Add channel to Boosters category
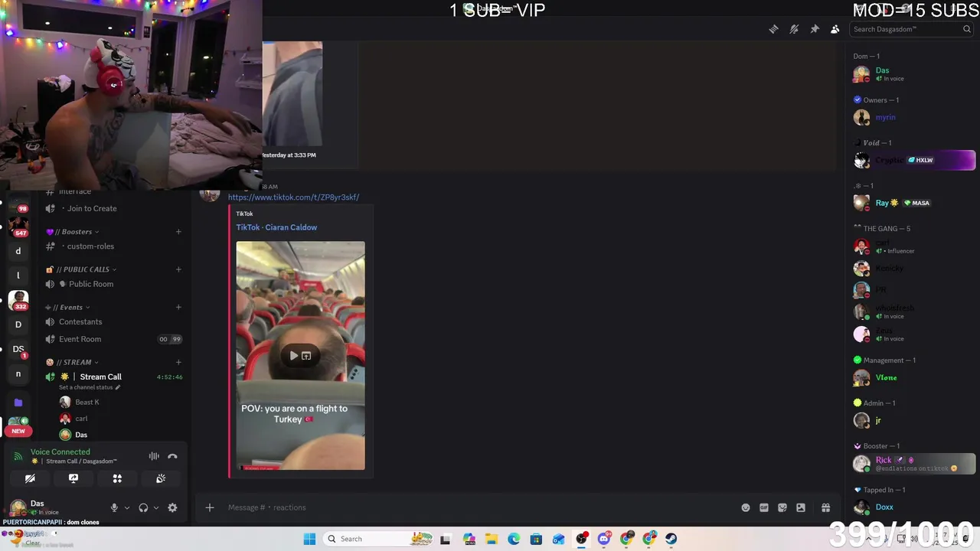 pos(178,232)
